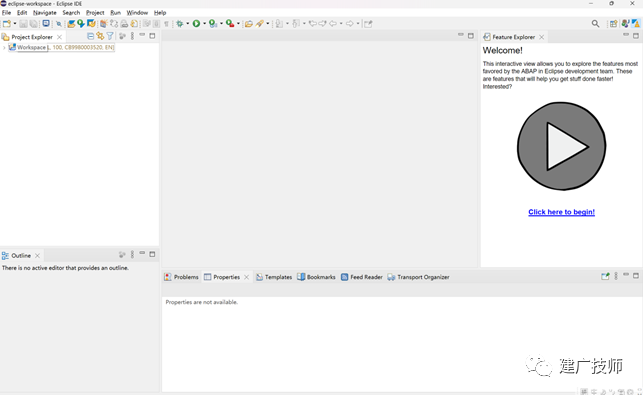
Task: Minimize the Feature Explorer panel
Action: click(626, 35)
